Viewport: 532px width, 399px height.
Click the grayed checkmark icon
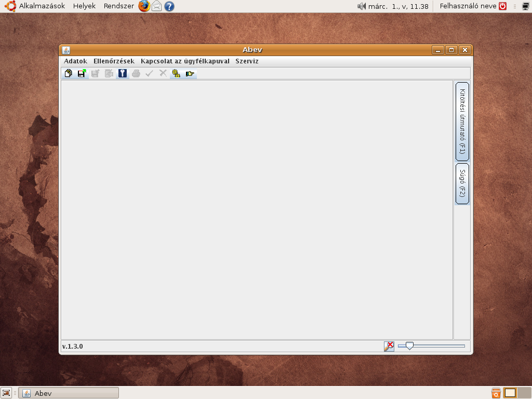tap(149, 73)
